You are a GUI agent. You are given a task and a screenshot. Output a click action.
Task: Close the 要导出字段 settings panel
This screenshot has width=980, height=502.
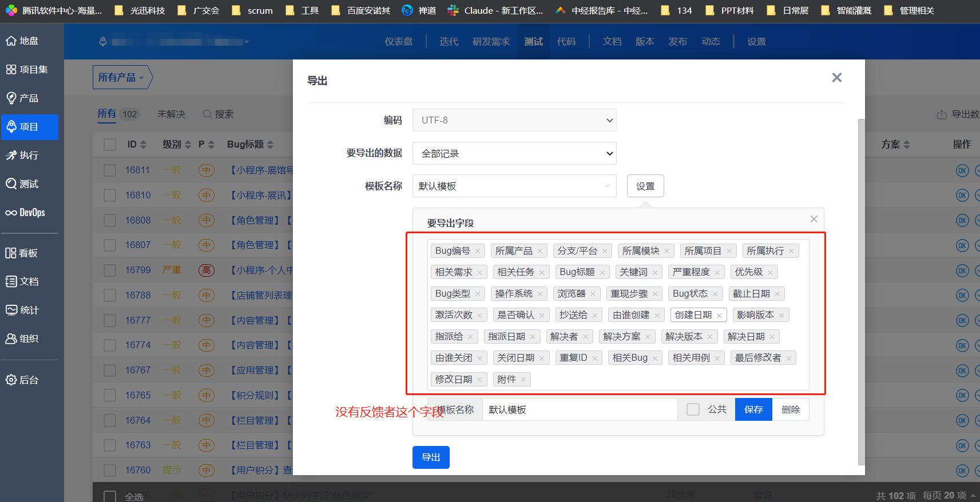(814, 219)
